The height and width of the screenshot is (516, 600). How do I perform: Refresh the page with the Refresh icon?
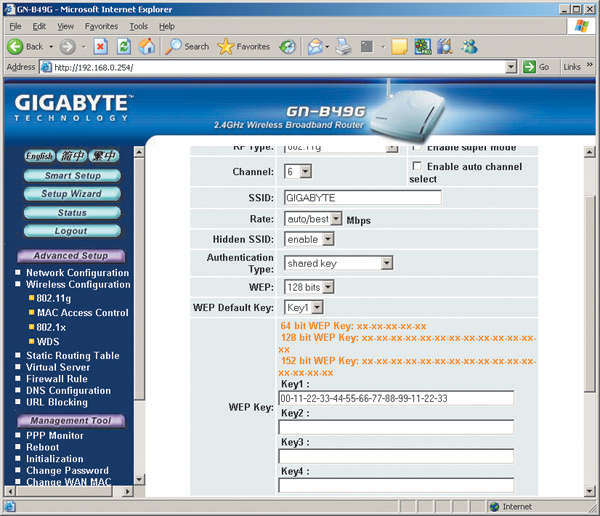pos(124,47)
